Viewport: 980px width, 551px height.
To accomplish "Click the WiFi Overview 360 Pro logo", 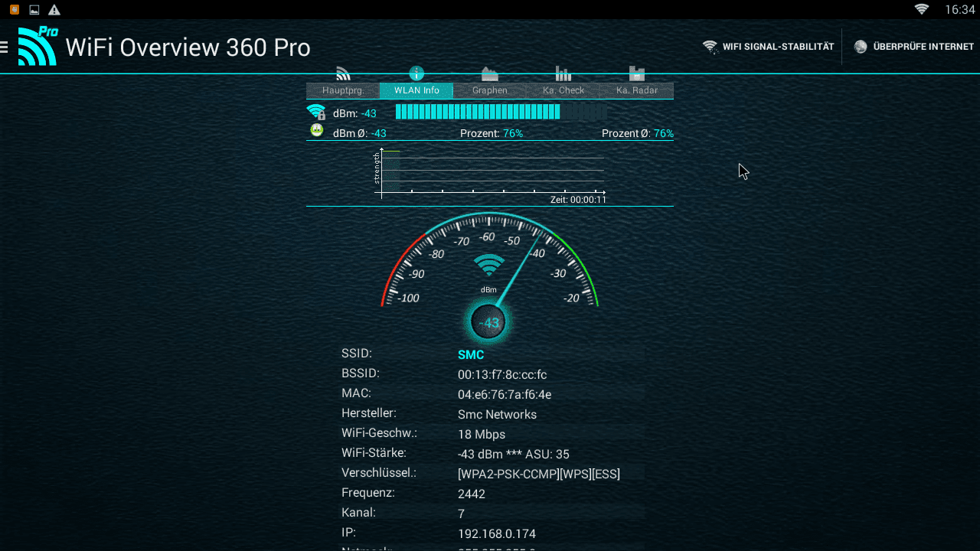I will 38,47.
